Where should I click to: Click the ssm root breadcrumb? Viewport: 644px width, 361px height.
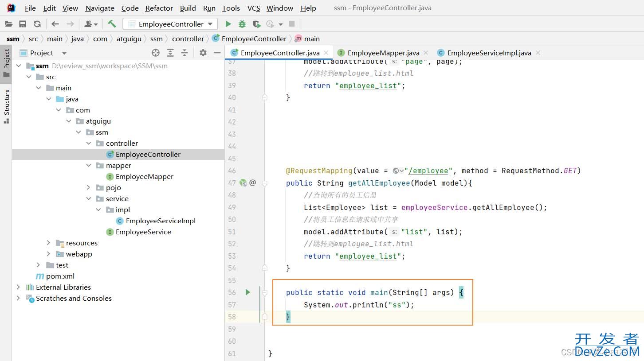pos(13,39)
